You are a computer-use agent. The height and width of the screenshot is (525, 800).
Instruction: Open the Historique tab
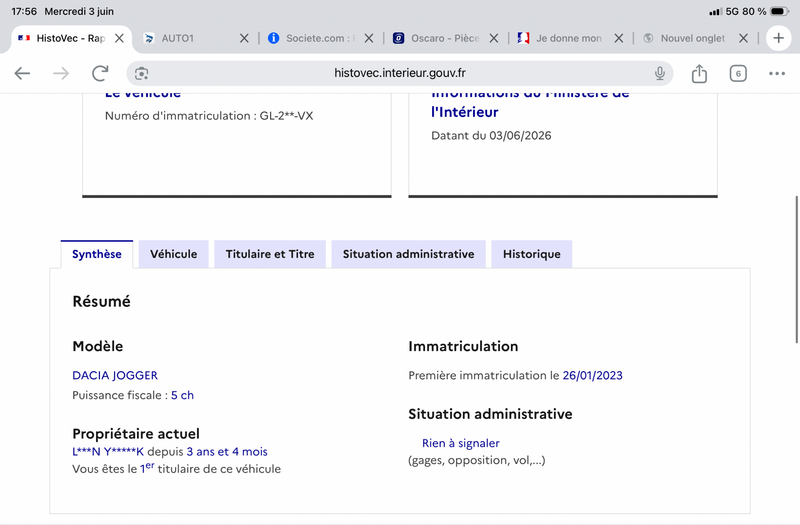click(x=532, y=254)
